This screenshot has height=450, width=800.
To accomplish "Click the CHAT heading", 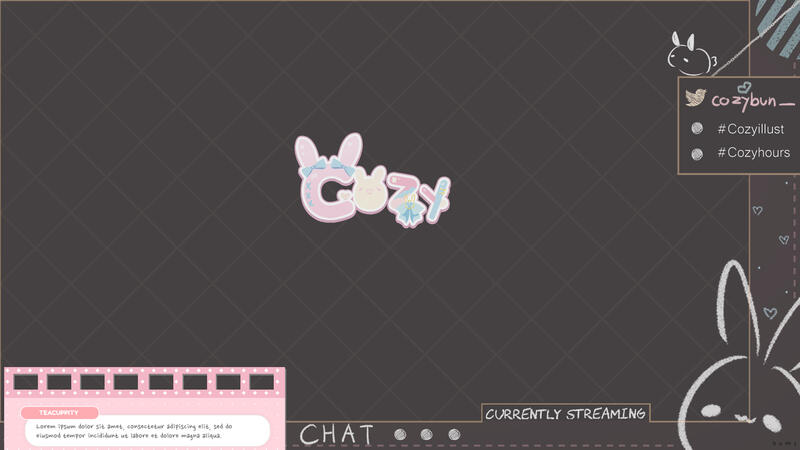I will [337, 435].
